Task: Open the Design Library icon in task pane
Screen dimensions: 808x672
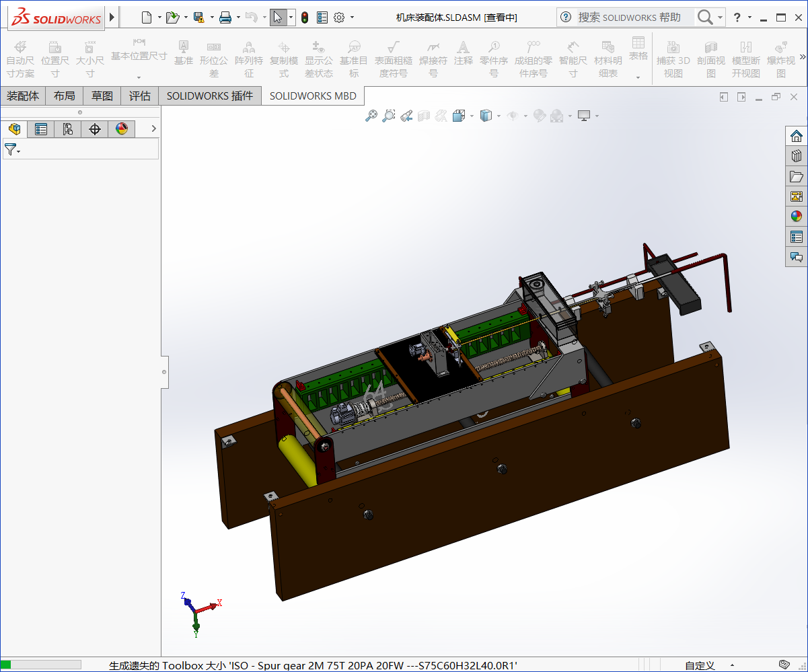Action: 797,156
